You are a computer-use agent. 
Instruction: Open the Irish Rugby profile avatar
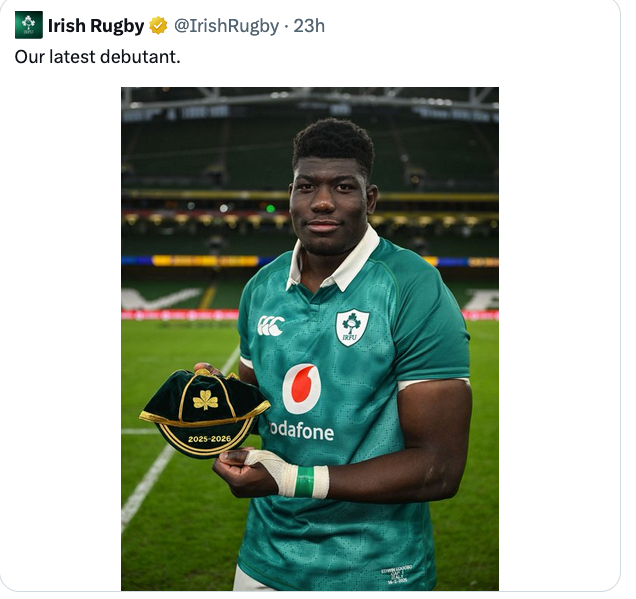point(29,25)
